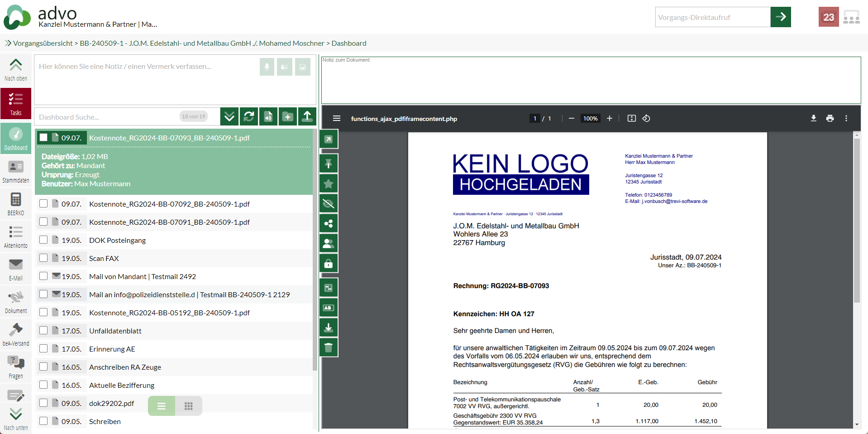Open the Stammdaten section in sidebar

16,171
